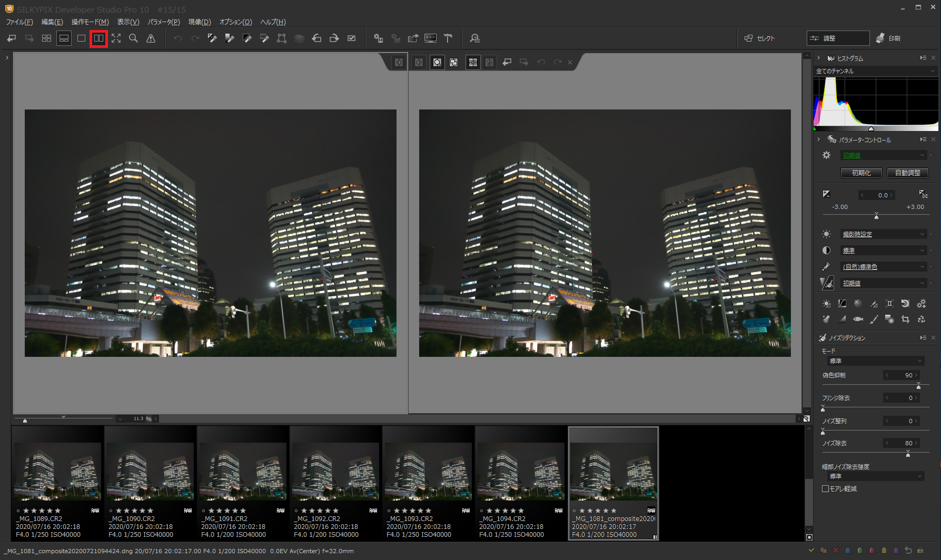Viewport: 941px width, 560px height.
Task: Open 全てのチャンネル histogram channel dropdown
Action: [876, 71]
